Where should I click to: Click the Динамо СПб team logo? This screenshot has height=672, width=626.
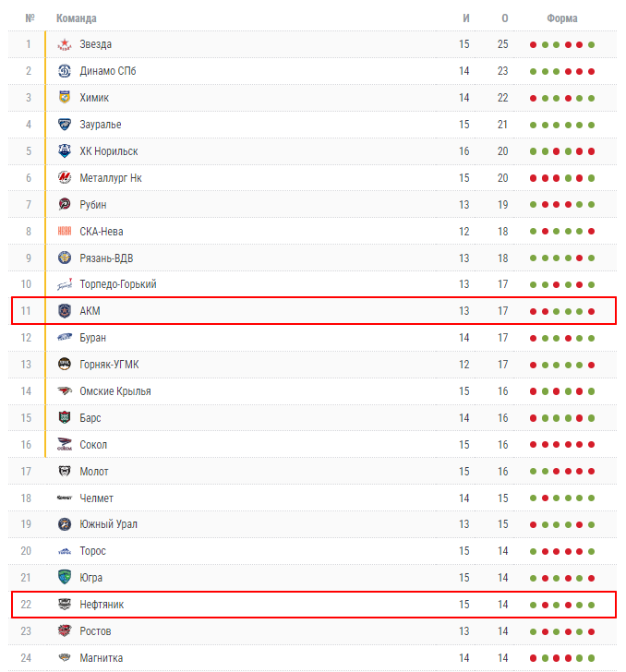tap(65, 71)
